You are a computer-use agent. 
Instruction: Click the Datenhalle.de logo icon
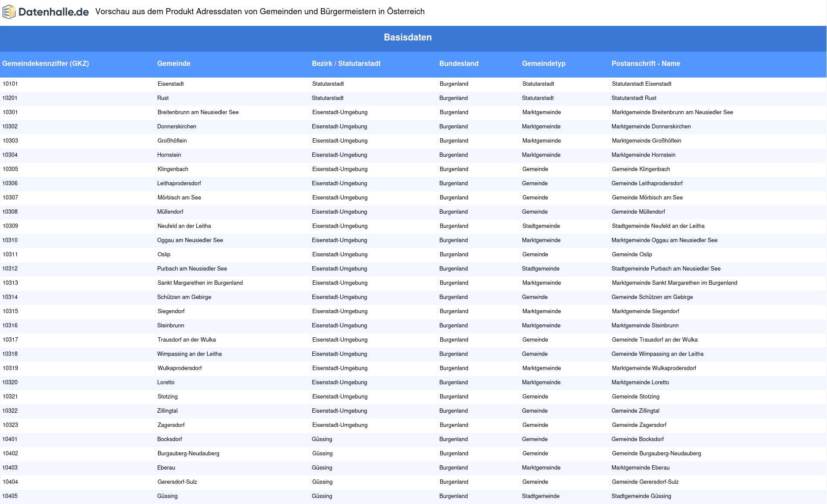[9, 12]
